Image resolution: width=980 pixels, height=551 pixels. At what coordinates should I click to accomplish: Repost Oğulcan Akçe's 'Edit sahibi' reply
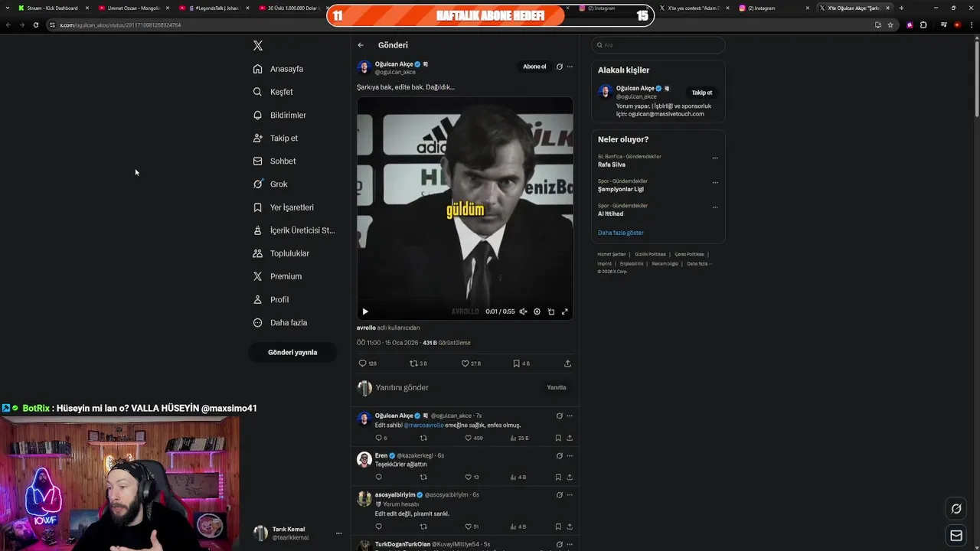[423, 439]
